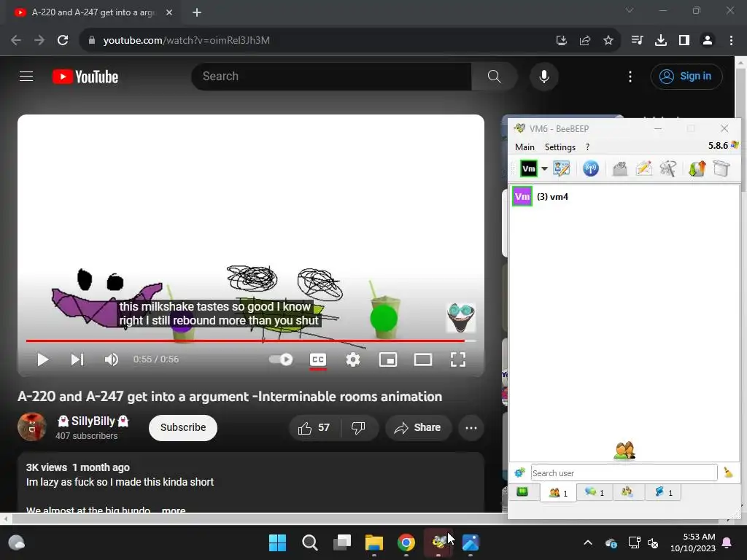Switch to the groups tab in BeeBEEP
The width and height of the screenshot is (747, 560).
coord(627,492)
